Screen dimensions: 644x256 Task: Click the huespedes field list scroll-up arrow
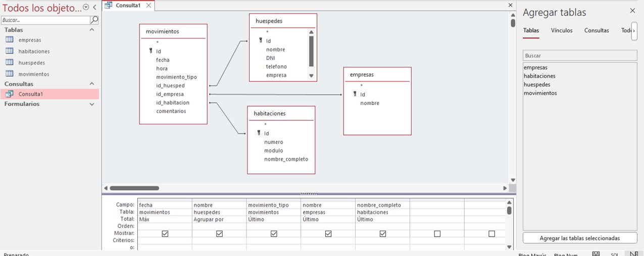click(x=311, y=32)
